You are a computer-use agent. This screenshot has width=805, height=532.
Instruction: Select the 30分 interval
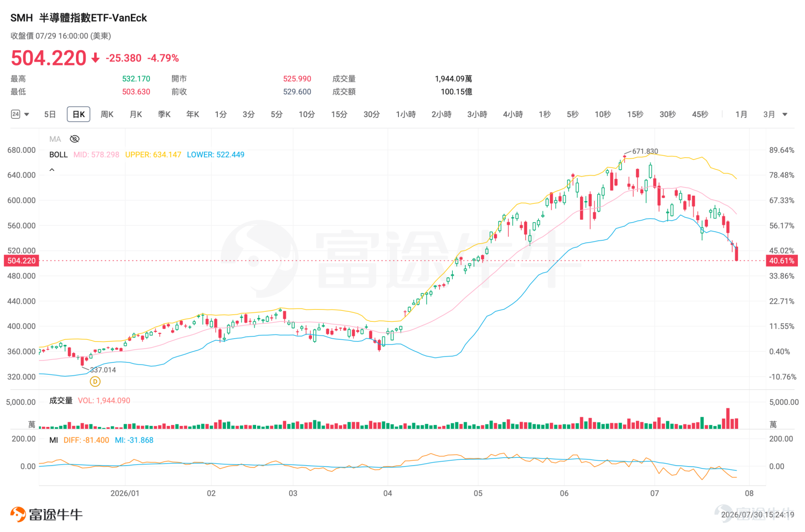371,114
